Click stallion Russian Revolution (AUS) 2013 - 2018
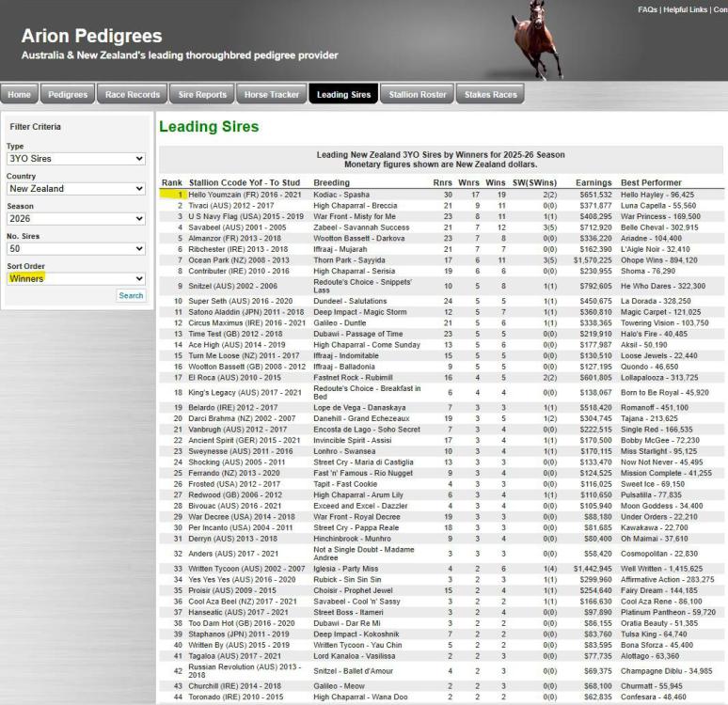Viewport: 728px width, 705px height. [245, 671]
